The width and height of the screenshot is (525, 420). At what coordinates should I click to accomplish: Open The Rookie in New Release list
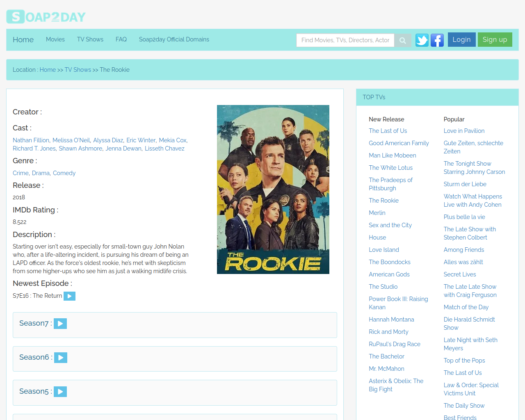tap(384, 201)
